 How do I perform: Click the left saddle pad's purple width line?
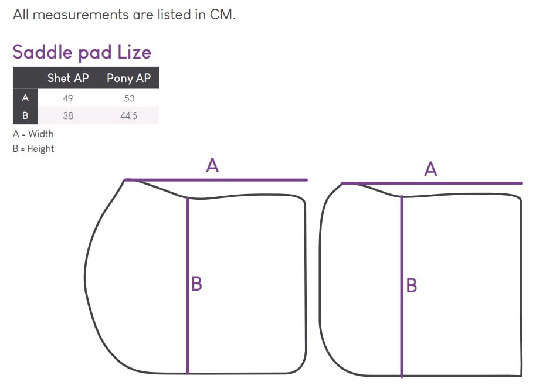pyautogui.click(x=216, y=180)
